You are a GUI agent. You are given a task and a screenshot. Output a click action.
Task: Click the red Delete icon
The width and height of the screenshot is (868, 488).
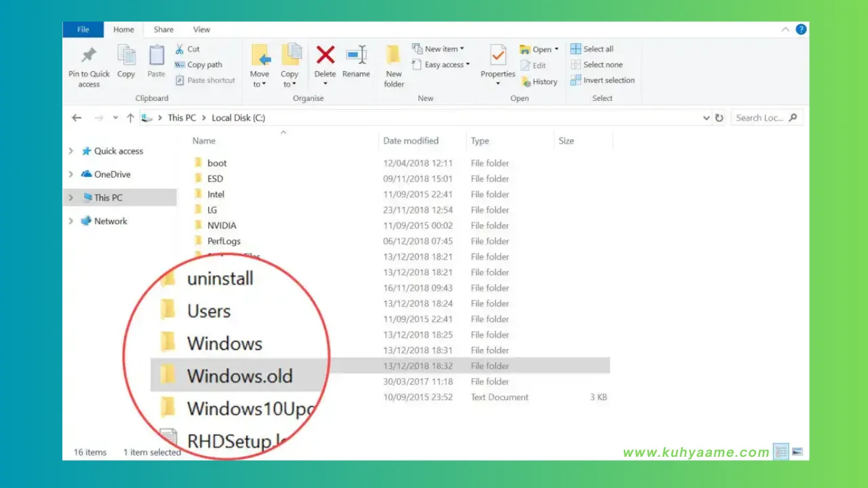coord(325,55)
